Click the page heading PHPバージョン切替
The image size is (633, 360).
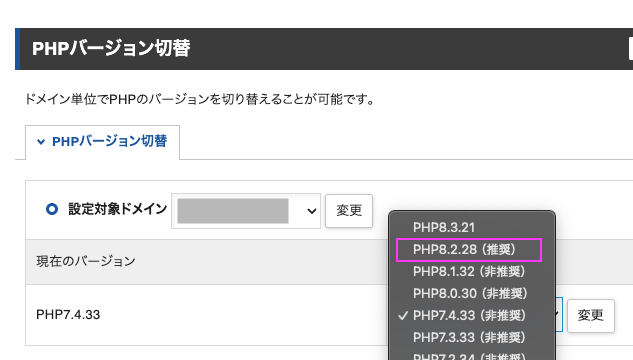tap(111, 48)
